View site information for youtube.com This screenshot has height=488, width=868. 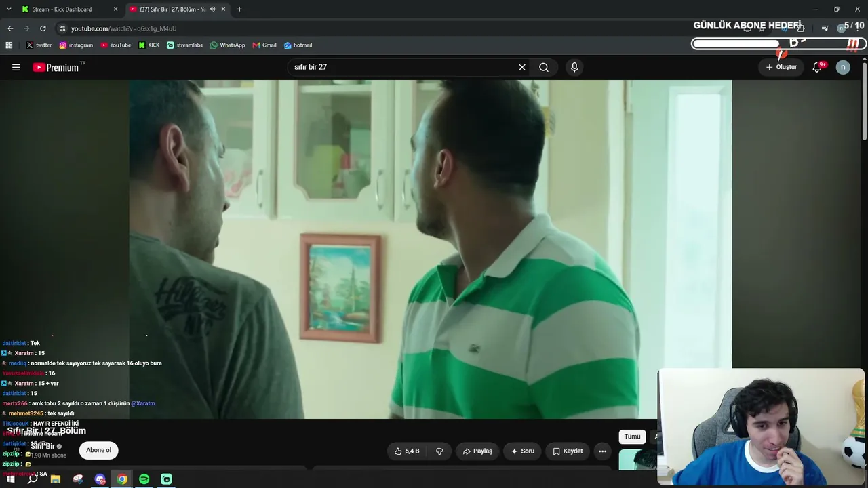click(x=62, y=28)
